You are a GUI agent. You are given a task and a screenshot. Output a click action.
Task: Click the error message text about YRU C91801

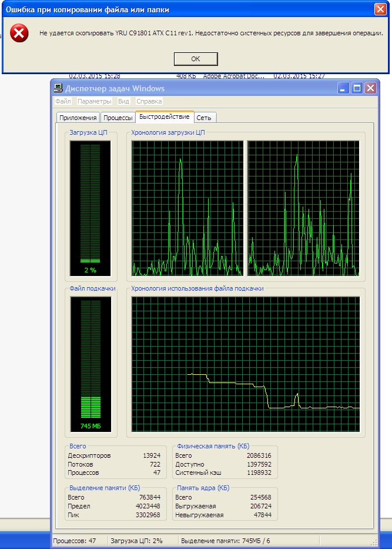coord(211,34)
